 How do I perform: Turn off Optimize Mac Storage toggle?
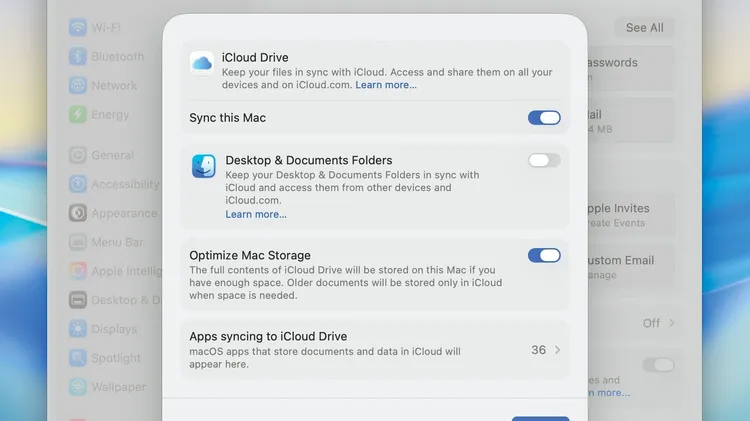(x=544, y=255)
